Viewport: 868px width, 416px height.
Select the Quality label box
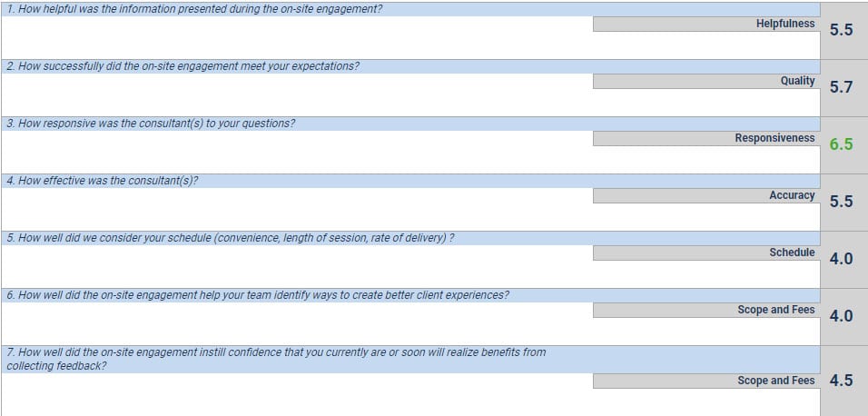[706, 81]
